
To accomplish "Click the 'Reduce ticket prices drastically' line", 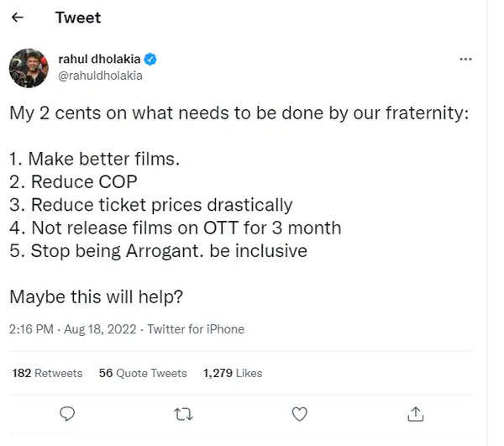I will pos(151,204).
